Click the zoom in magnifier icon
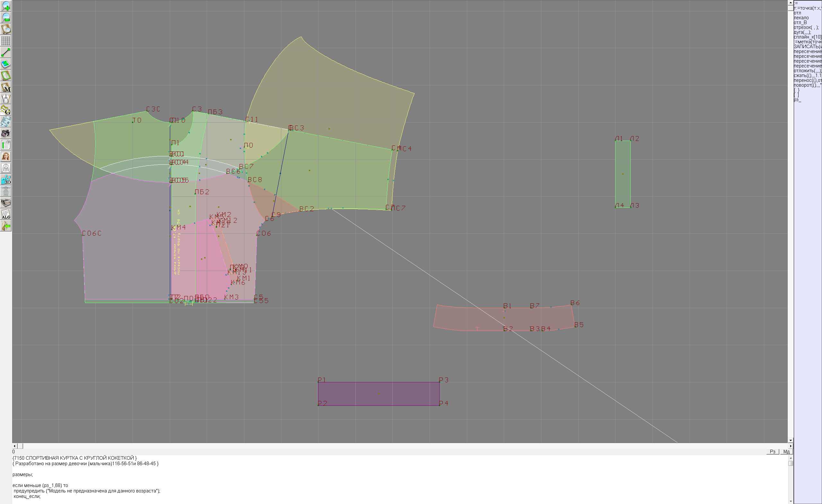This screenshot has width=822, height=504. tap(6, 6)
